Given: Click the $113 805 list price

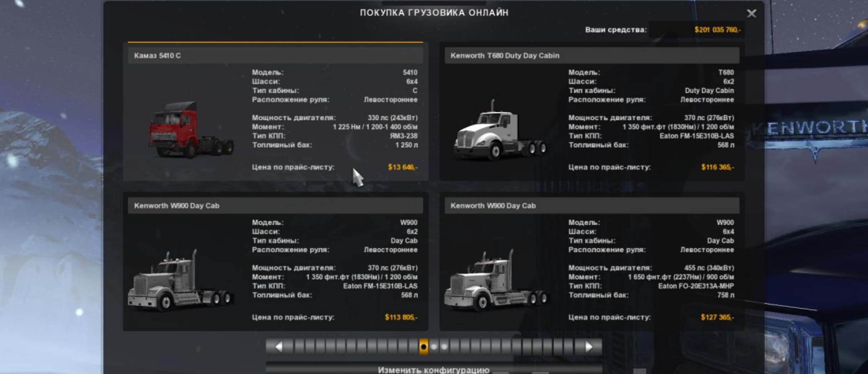Looking at the screenshot, I should pyautogui.click(x=401, y=317).
